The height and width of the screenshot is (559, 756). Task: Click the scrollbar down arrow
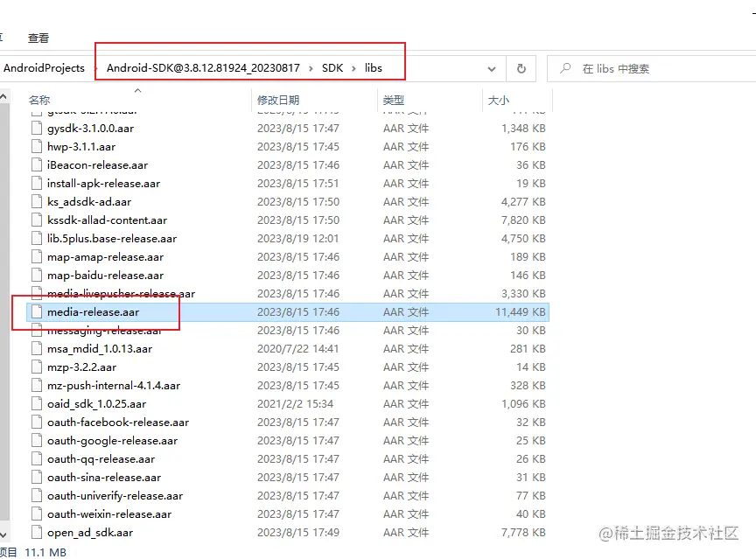(x=3, y=535)
